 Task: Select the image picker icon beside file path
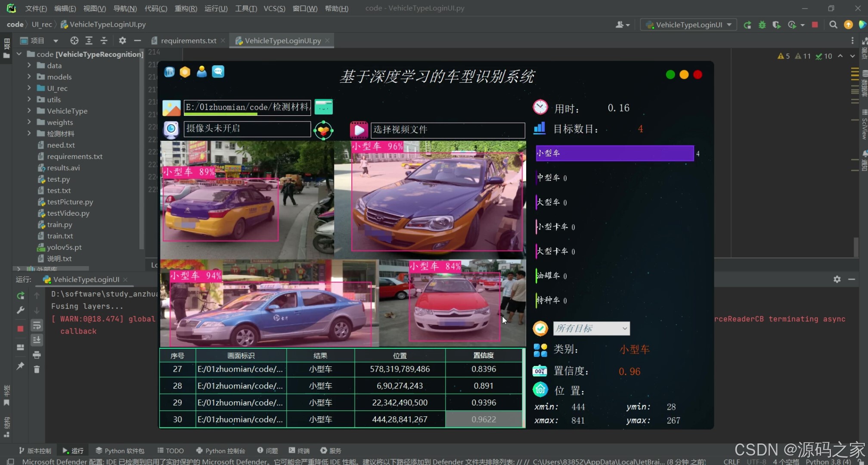tap(171, 107)
